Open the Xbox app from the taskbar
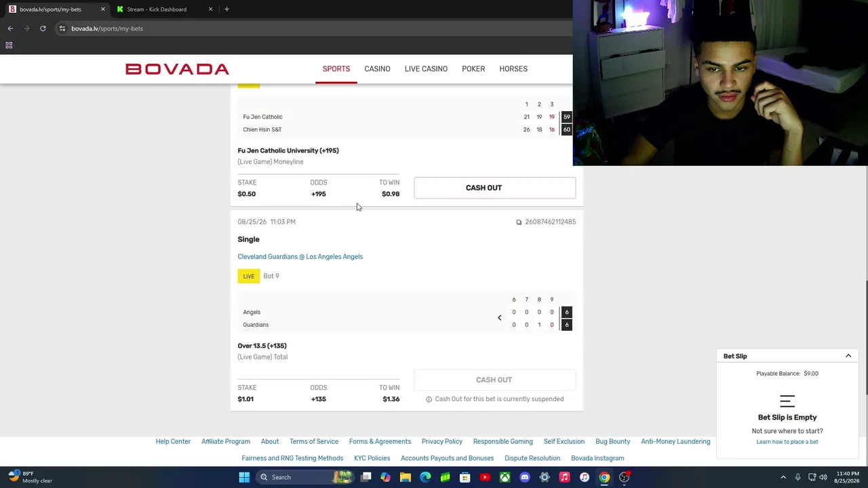This screenshot has height=488, width=868. coord(505,477)
